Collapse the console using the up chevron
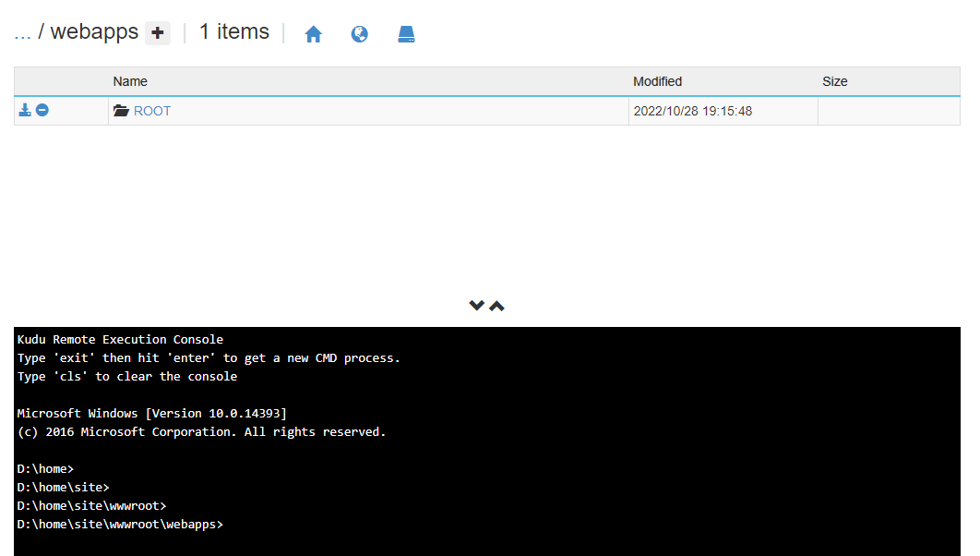This screenshot has width=980, height=556. click(496, 305)
